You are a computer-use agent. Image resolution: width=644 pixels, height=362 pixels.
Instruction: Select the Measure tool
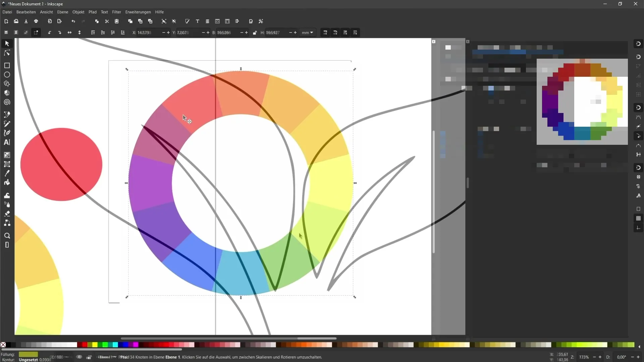pos(7,245)
